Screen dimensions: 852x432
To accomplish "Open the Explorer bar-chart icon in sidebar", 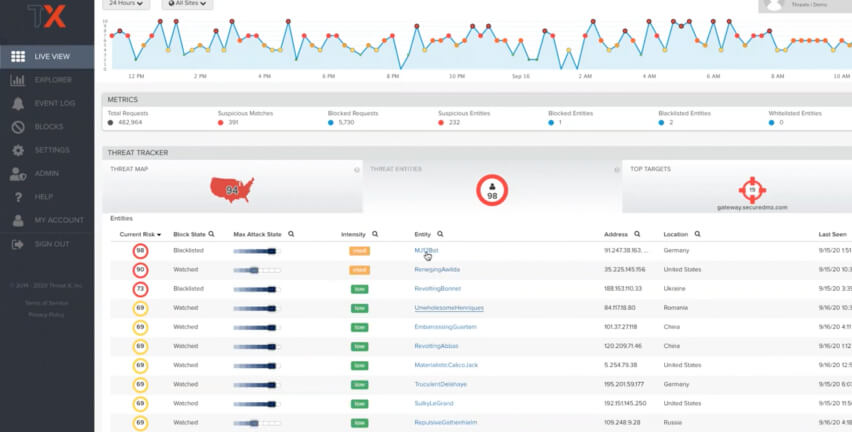I will pyautogui.click(x=18, y=80).
